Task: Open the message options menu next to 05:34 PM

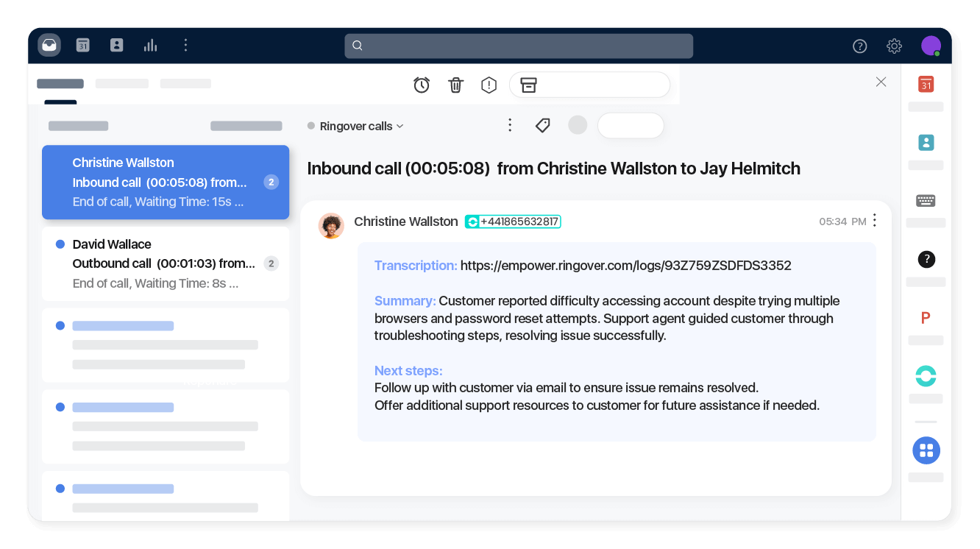Action: click(x=874, y=220)
